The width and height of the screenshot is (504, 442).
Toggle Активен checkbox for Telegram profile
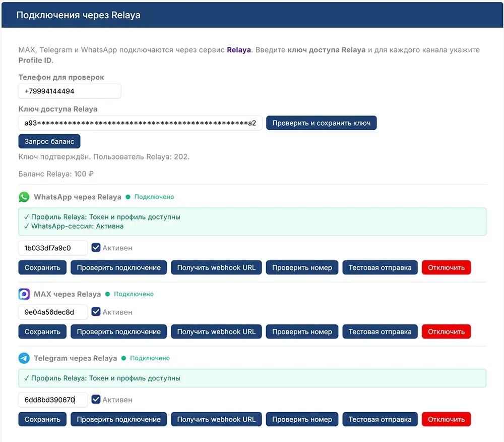[96, 399]
